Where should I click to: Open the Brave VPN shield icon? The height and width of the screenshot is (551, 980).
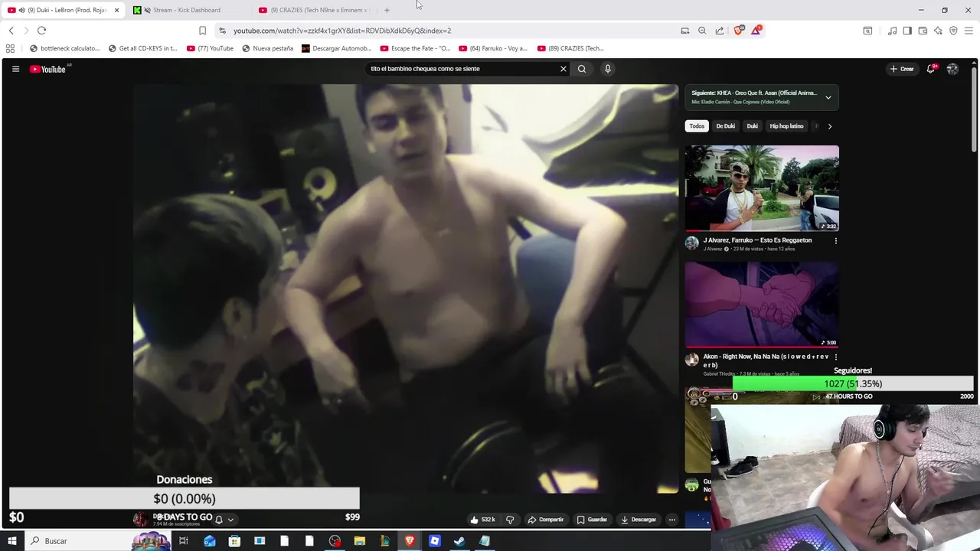(953, 31)
